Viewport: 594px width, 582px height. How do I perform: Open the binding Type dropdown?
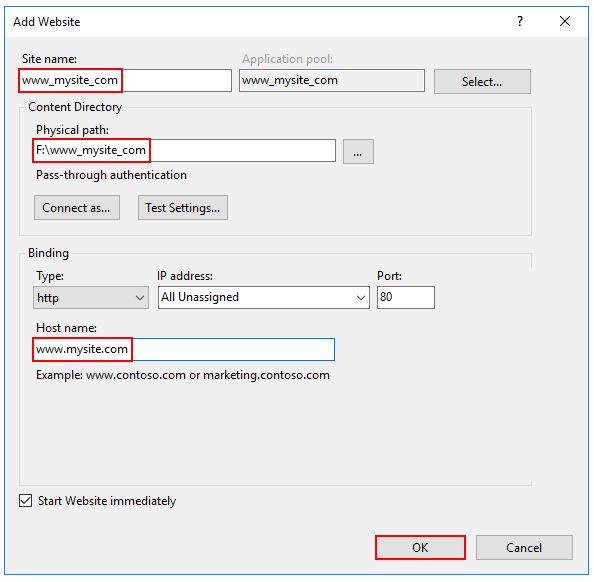[x=91, y=297]
